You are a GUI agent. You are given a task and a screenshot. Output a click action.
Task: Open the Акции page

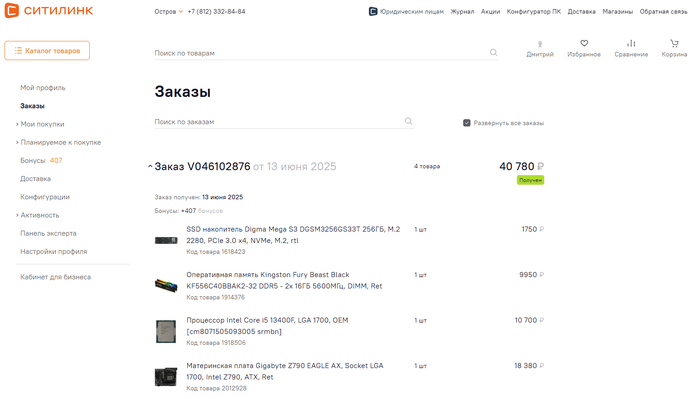(x=490, y=12)
